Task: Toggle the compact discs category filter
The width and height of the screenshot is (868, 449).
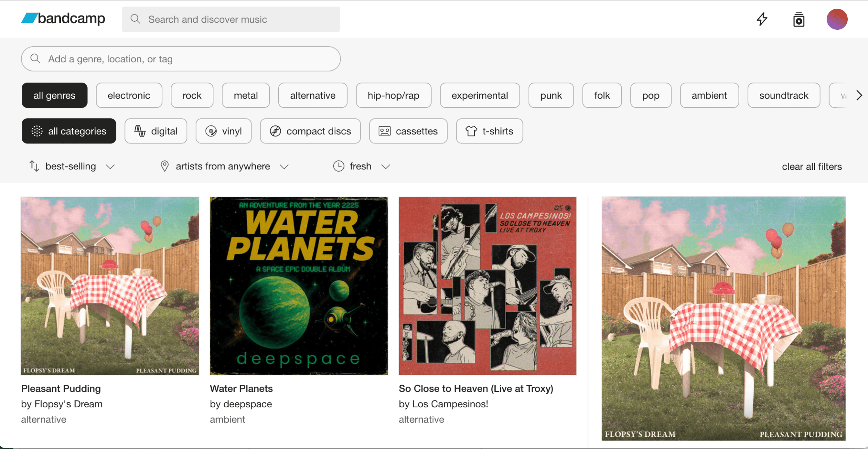Action: pyautogui.click(x=310, y=131)
